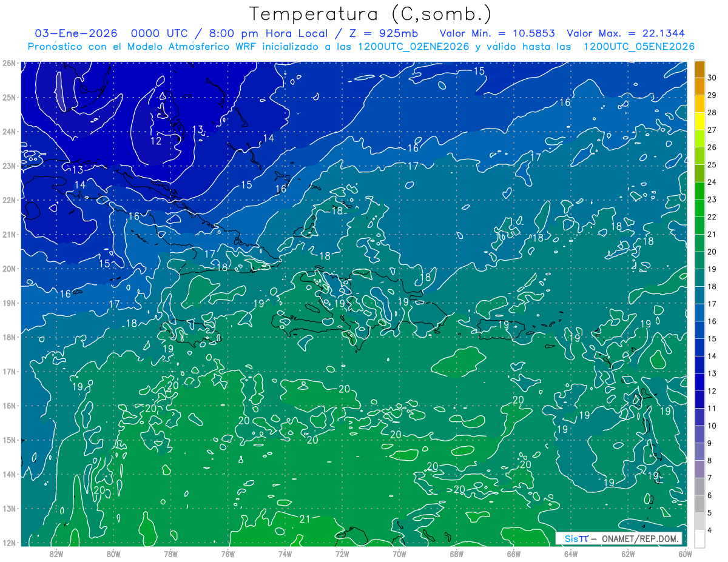Click the 66W longitude axis label
The height and width of the screenshot is (562, 728).
[x=513, y=554]
